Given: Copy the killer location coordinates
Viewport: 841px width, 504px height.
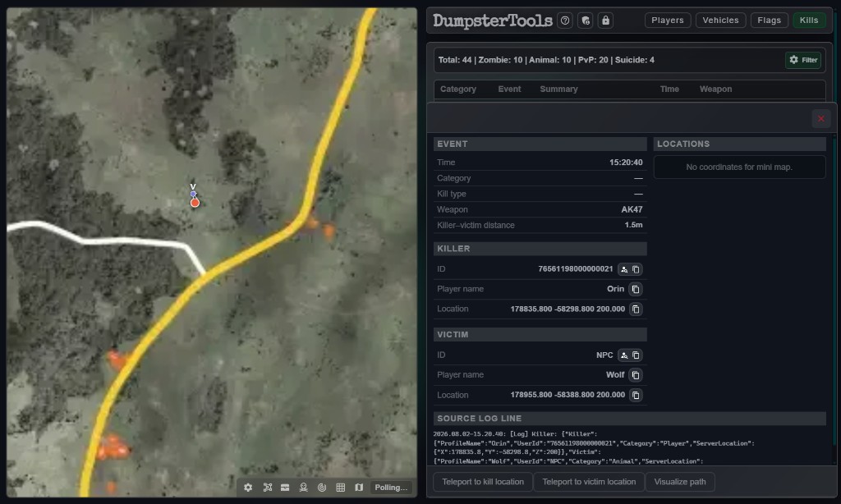Looking at the screenshot, I should (x=636, y=309).
